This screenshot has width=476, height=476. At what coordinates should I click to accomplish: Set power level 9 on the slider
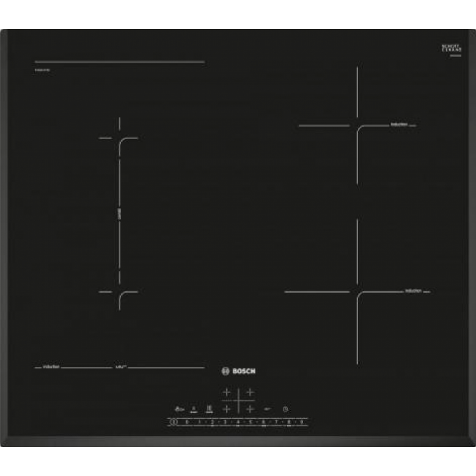tap(302, 422)
